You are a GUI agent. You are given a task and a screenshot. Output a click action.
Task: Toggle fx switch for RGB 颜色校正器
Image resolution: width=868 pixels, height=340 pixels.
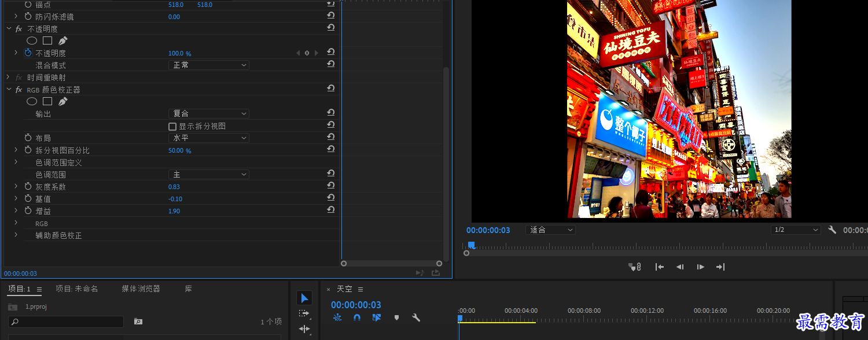coord(19,90)
